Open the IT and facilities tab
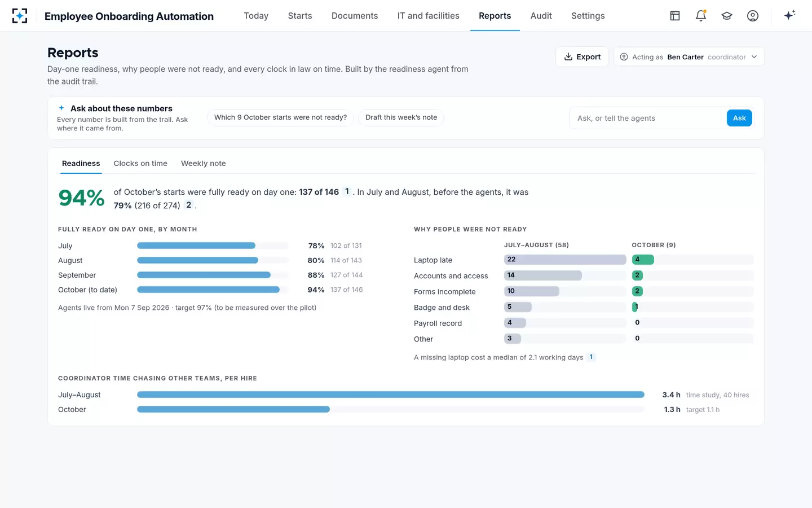Screen dimensions: 812x508 tap(429, 16)
